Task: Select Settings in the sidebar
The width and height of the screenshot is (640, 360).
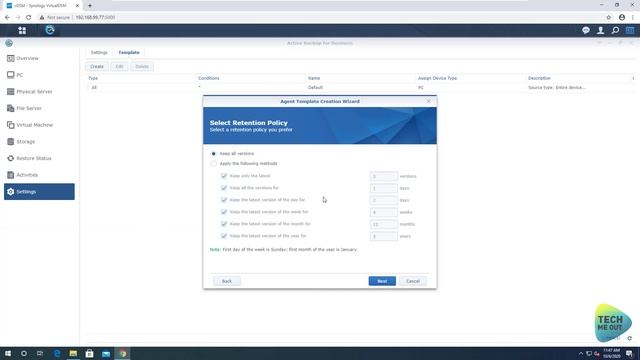Action: pyautogui.click(x=39, y=191)
